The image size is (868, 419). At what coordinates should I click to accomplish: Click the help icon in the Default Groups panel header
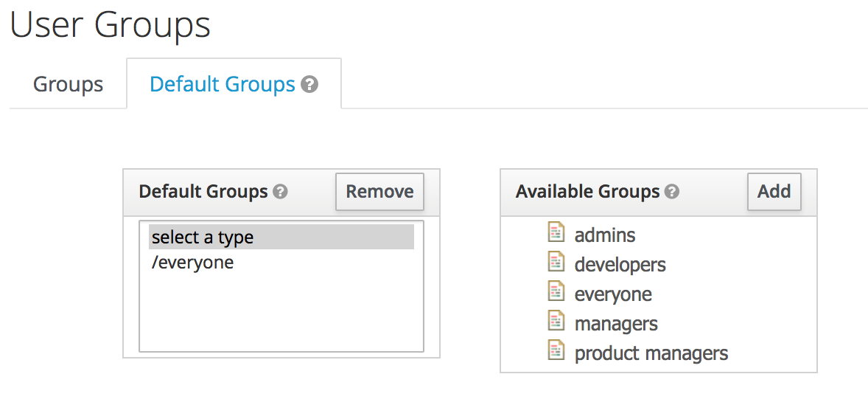point(280,192)
